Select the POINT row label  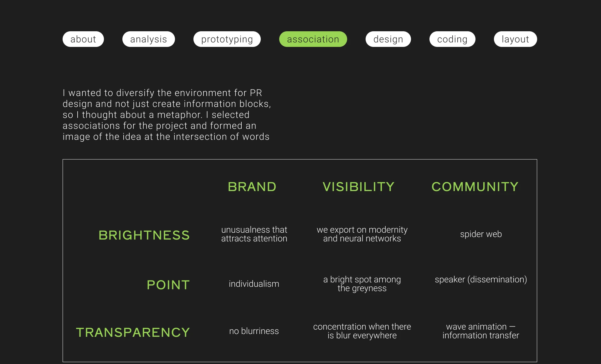pyautogui.click(x=168, y=285)
